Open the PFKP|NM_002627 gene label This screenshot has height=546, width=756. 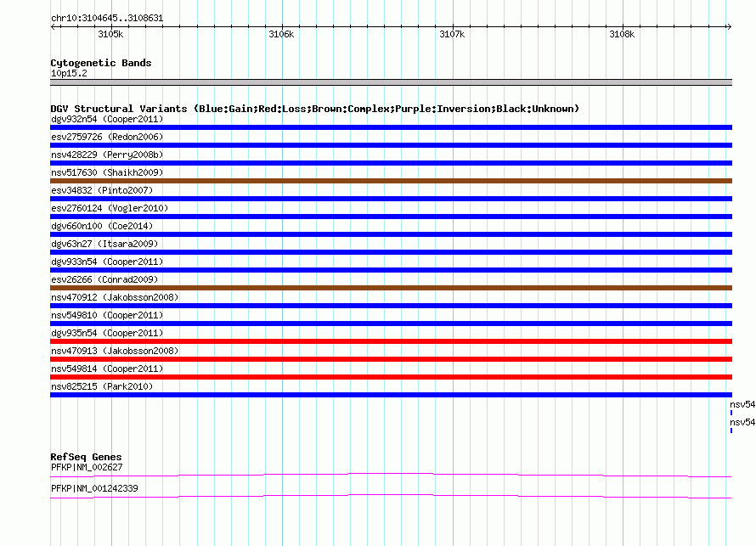87,467
